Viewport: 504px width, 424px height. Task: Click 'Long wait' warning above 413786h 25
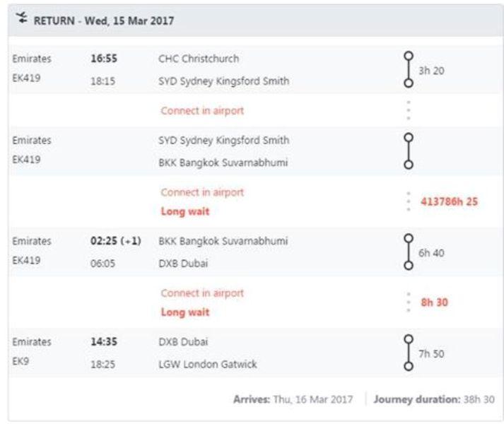(x=185, y=211)
